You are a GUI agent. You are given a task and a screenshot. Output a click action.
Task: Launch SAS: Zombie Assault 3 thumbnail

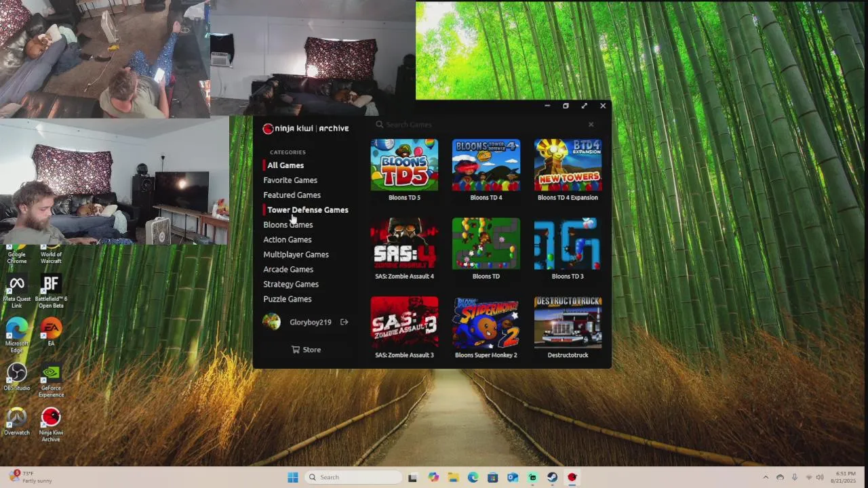[404, 322]
